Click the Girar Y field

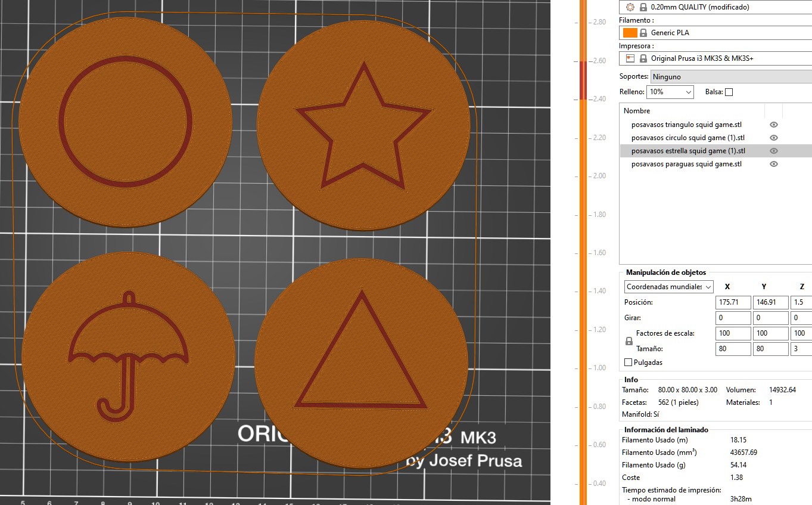click(771, 318)
